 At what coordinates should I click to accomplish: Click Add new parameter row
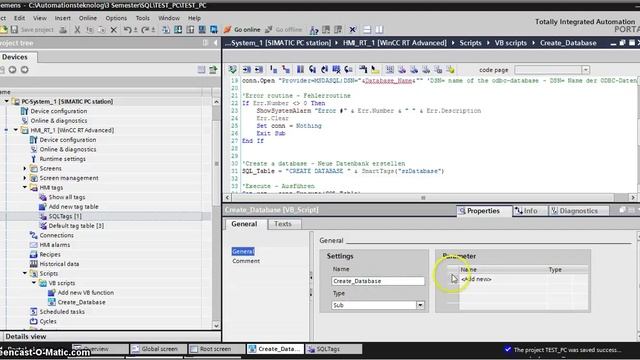coord(476,279)
